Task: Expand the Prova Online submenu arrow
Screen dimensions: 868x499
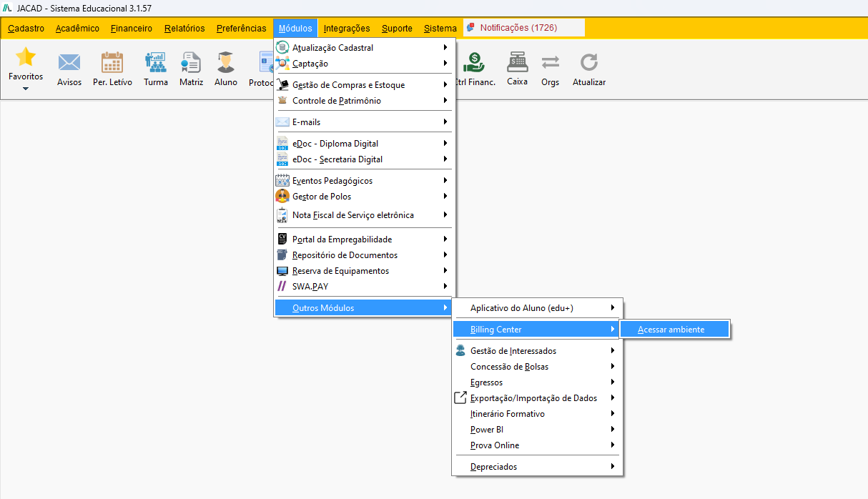Action: (x=613, y=445)
